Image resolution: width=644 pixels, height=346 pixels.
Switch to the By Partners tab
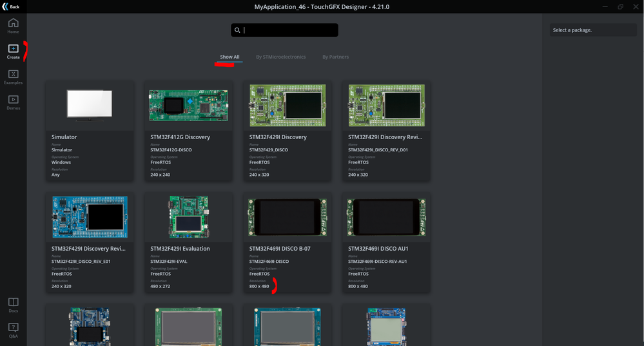(x=336, y=57)
